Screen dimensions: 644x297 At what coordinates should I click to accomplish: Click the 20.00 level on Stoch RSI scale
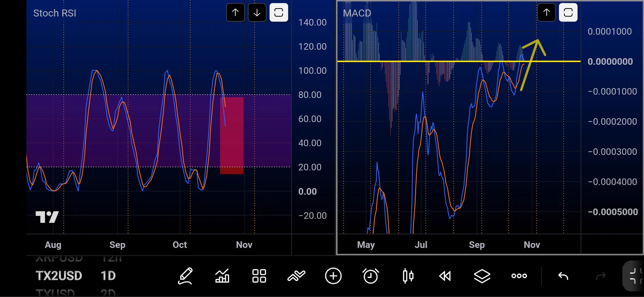310,167
